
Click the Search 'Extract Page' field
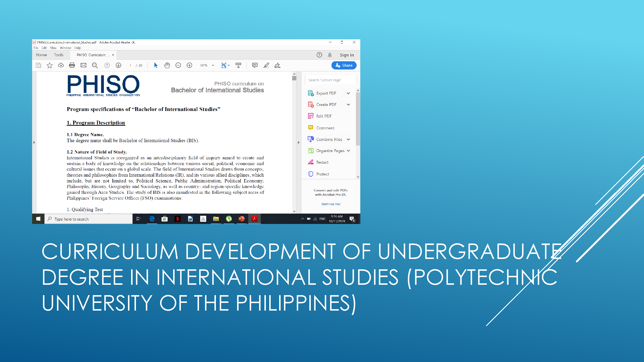[x=331, y=80]
